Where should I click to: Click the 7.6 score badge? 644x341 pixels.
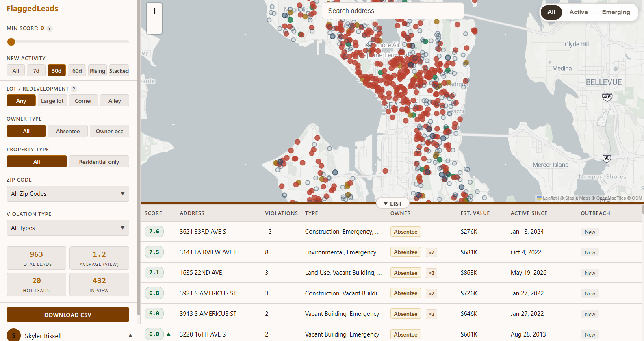[154, 232]
